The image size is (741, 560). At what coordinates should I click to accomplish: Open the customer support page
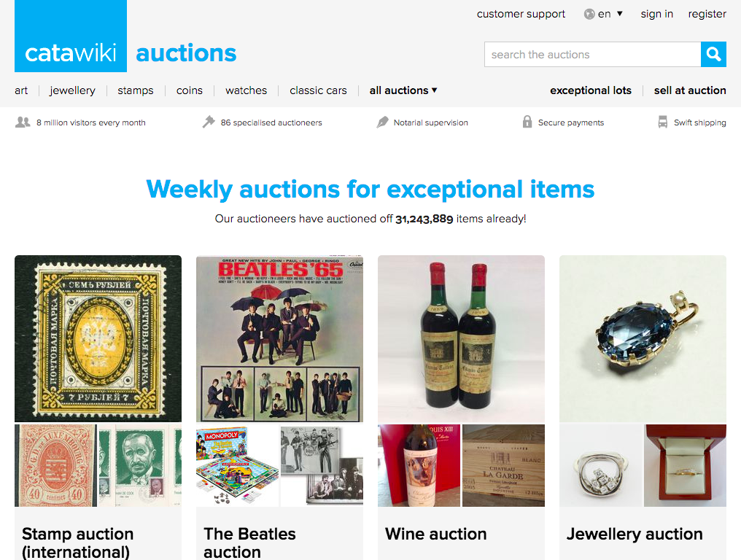click(x=521, y=14)
